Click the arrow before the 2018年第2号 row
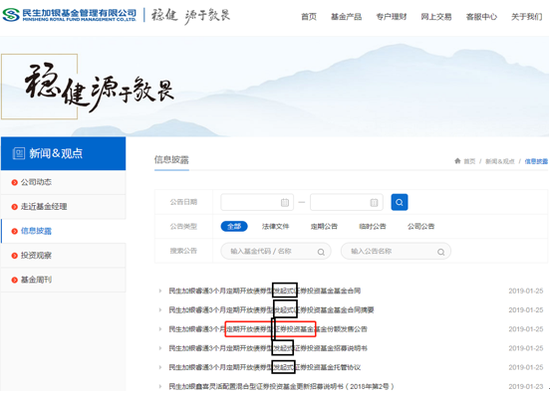 160,387
